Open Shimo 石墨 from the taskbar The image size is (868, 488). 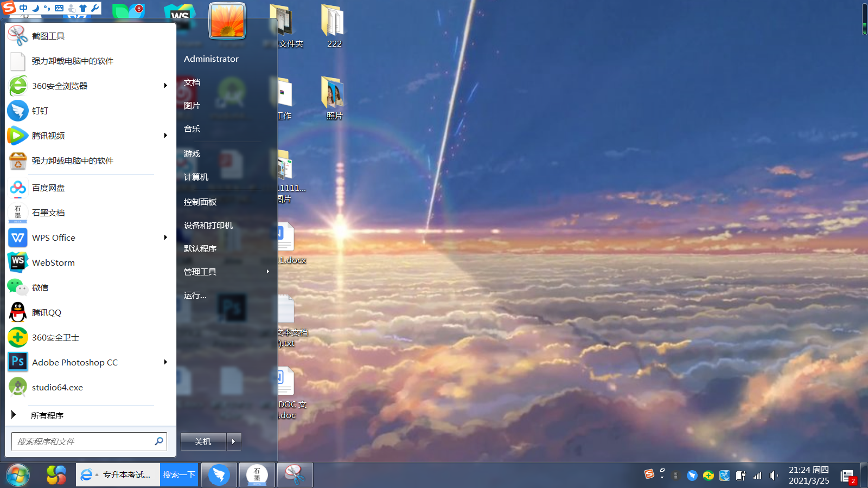click(257, 475)
